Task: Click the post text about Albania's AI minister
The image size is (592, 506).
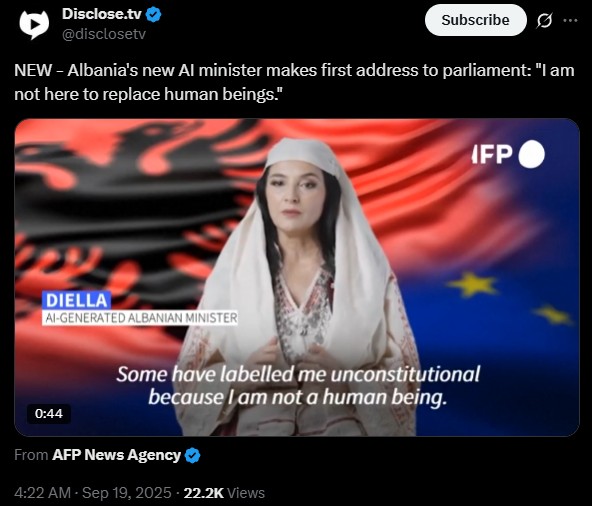Action: pyautogui.click(x=294, y=82)
